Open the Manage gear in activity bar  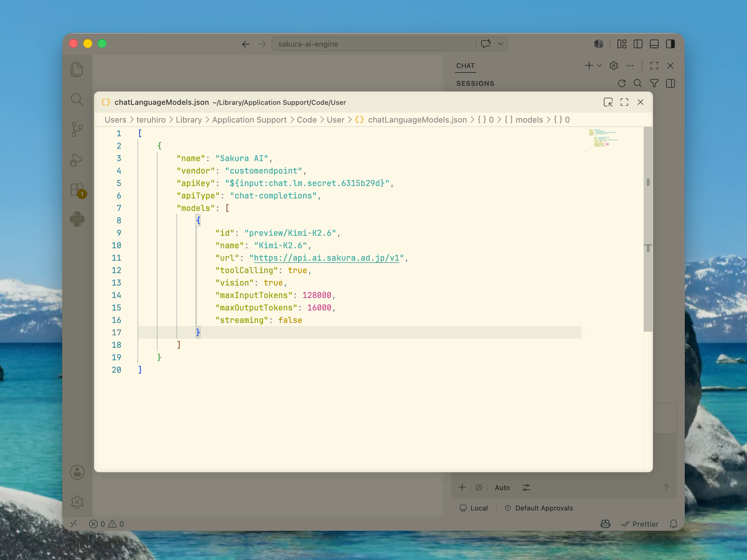77,502
